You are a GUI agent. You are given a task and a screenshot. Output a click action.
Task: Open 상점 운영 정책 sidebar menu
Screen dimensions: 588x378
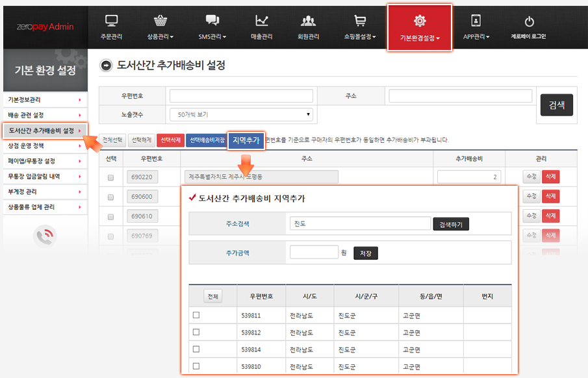45,146
